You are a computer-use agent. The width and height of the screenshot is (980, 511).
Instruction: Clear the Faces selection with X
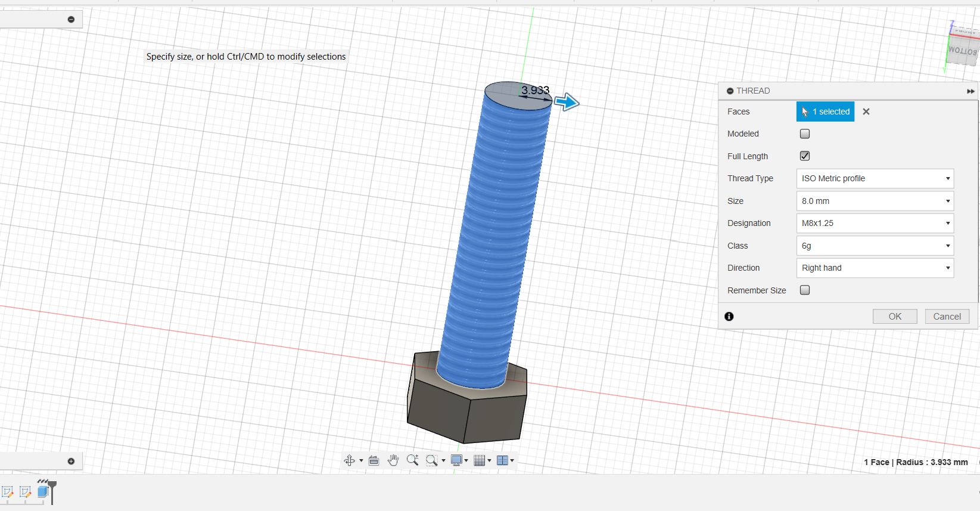tap(866, 112)
